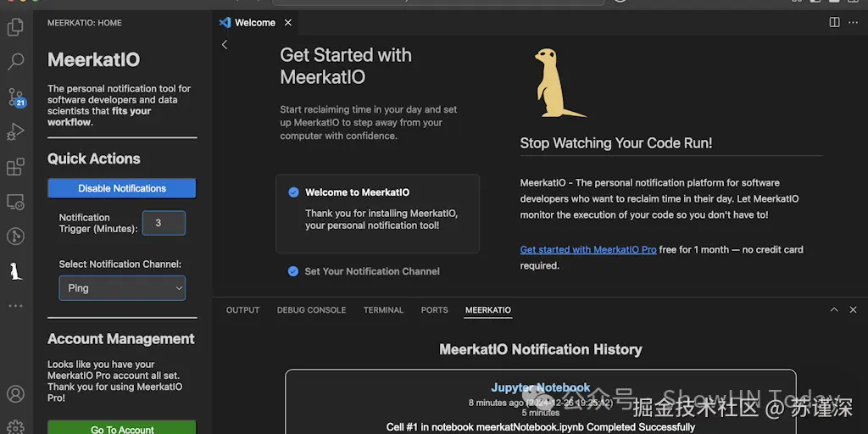Open the Accounts profile icon
868x434 pixels.
[15, 394]
